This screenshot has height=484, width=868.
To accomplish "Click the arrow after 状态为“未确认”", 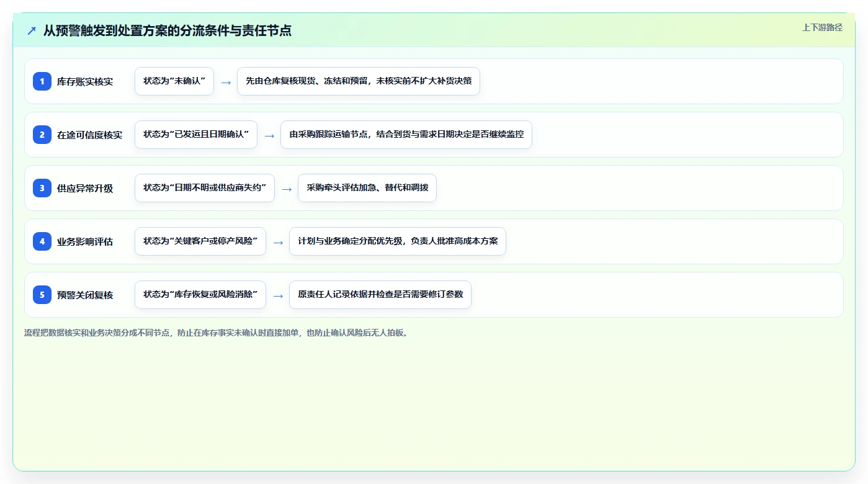I will 226,82.
